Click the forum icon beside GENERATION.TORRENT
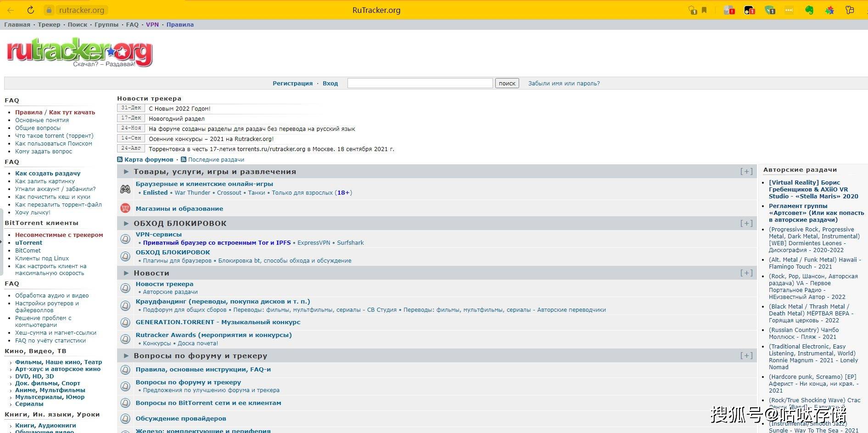 [x=125, y=322]
